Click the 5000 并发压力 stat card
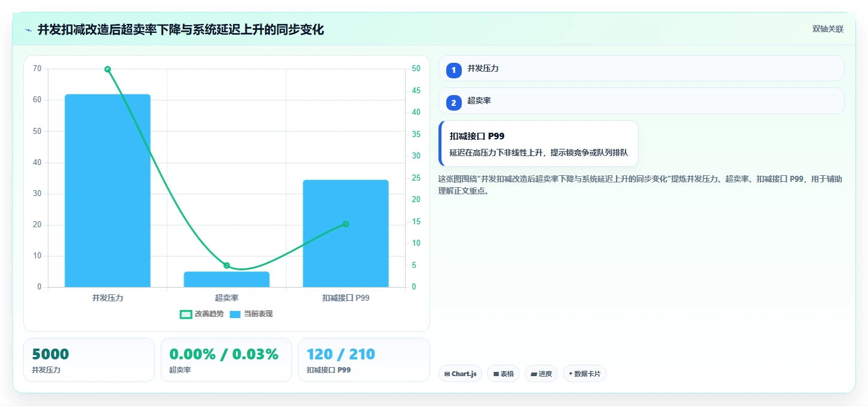 [x=89, y=360]
